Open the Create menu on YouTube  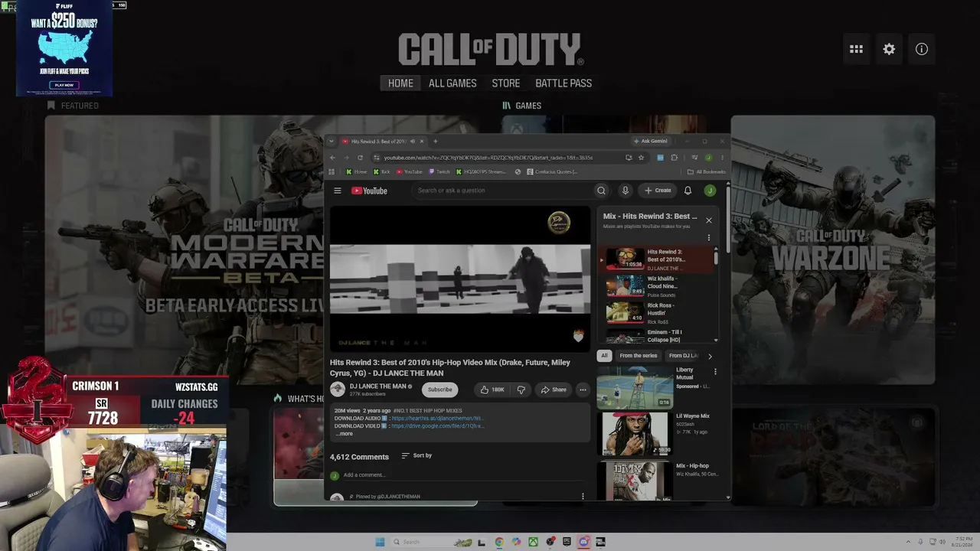point(658,191)
